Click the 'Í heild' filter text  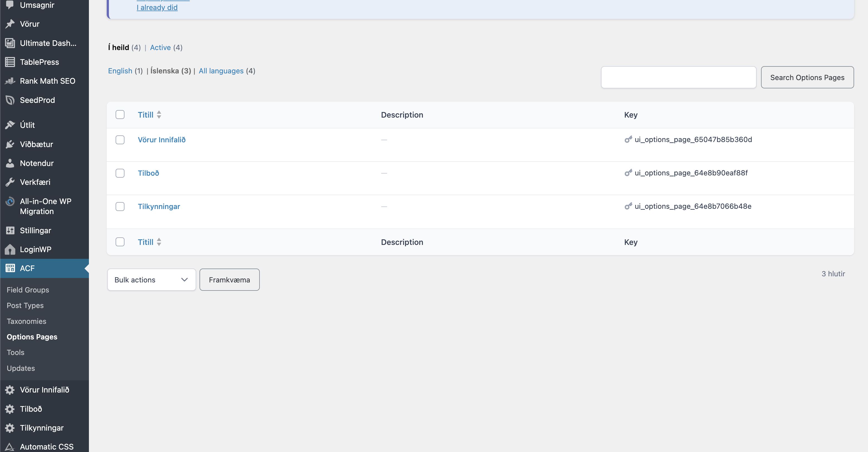[x=119, y=48]
